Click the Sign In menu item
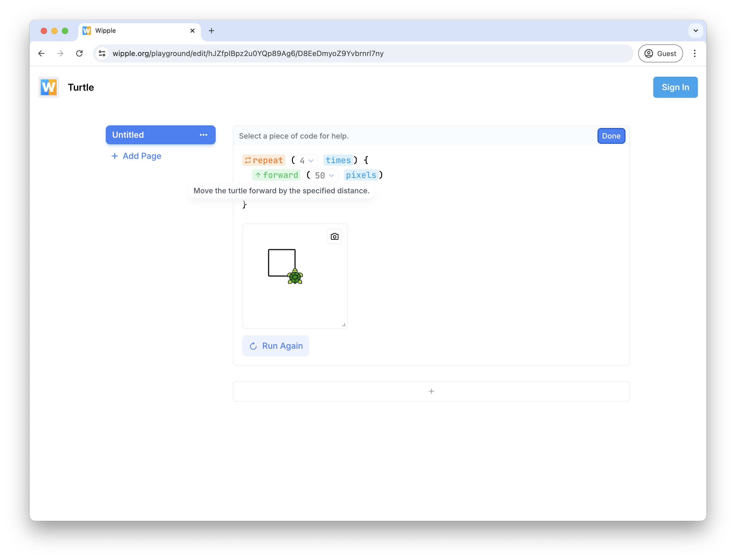The height and width of the screenshot is (560, 736). click(x=675, y=87)
